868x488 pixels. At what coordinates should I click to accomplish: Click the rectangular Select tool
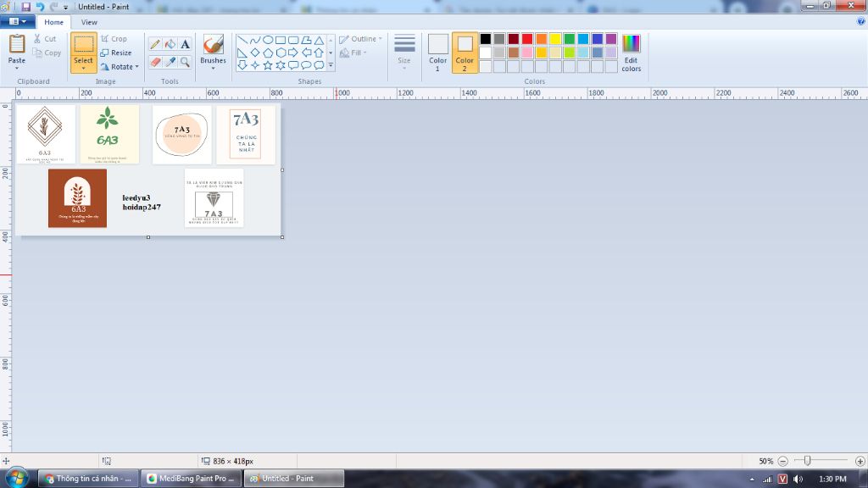(83, 44)
